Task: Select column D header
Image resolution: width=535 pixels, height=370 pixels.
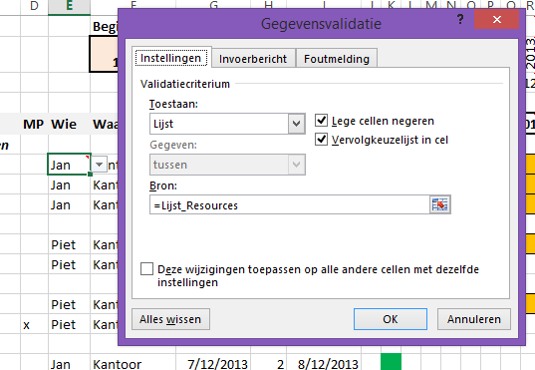Action: (34, 6)
